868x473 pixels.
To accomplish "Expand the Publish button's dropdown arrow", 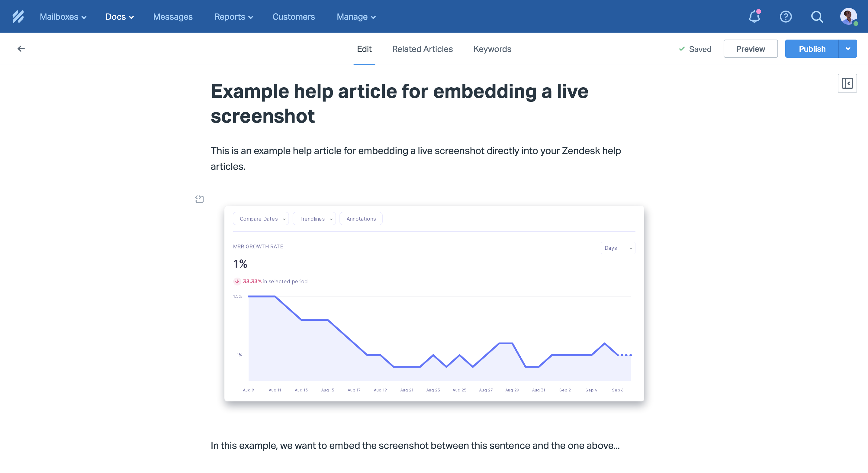I will (x=848, y=49).
